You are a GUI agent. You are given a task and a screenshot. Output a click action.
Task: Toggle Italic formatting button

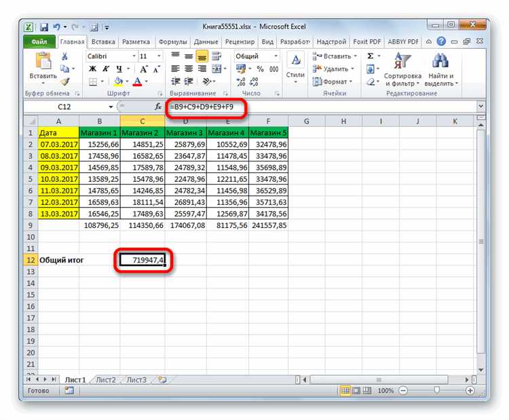106,69
